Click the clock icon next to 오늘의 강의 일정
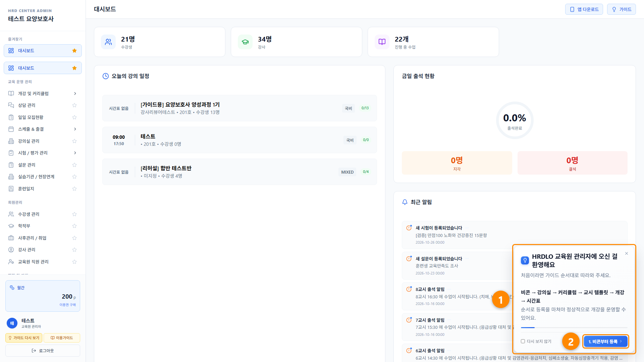 (x=106, y=76)
